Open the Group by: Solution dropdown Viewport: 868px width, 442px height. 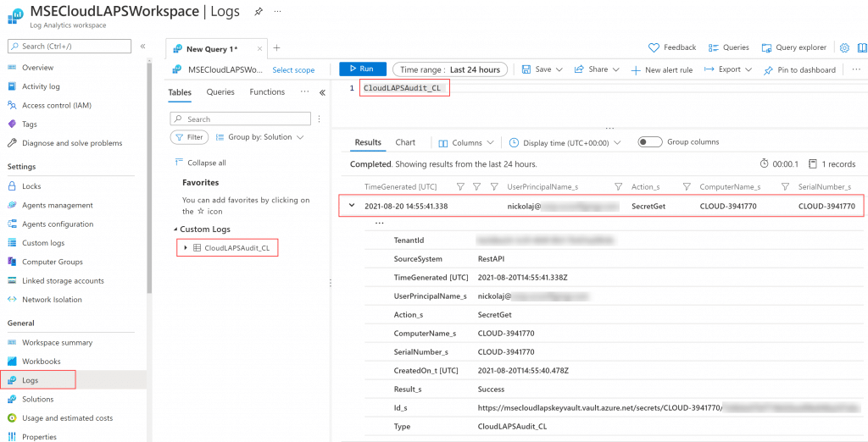259,136
